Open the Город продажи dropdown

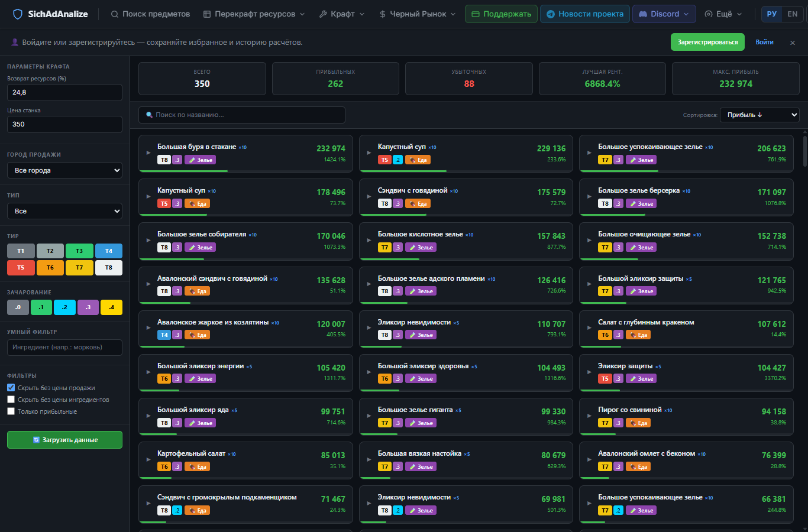(x=64, y=170)
